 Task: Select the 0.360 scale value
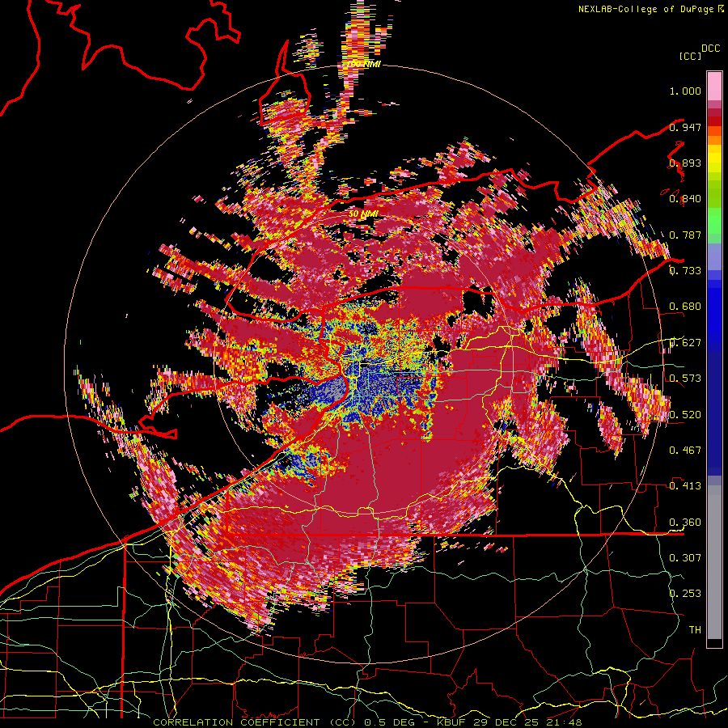point(685,523)
